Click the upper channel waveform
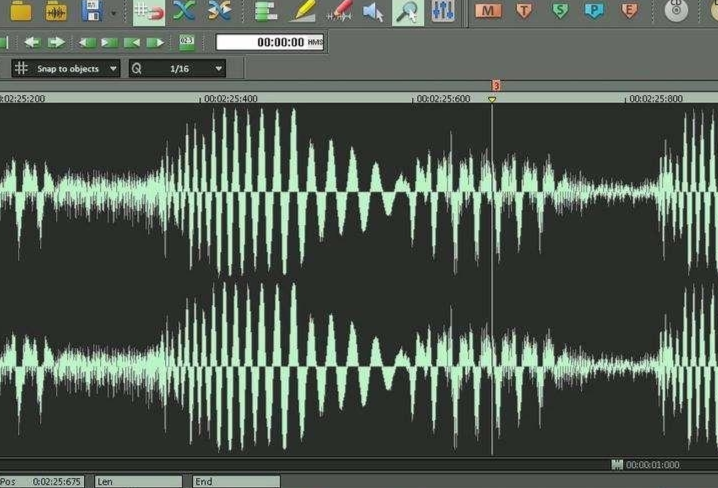The image size is (718, 488). [359, 191]
